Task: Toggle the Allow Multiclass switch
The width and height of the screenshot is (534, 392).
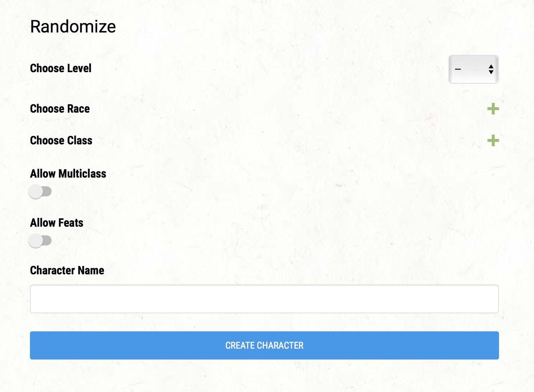Action: click(40, 191)
